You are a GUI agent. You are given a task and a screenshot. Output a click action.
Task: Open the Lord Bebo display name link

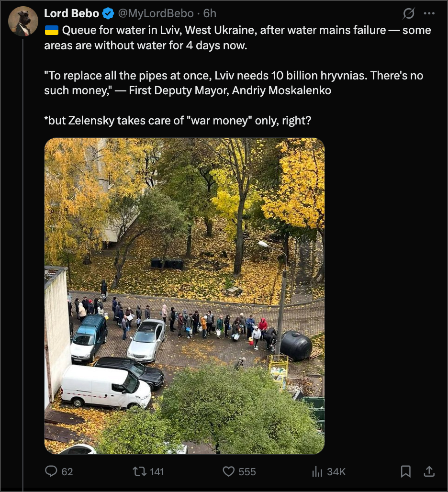pyautogui.click(x=71, y=13)
